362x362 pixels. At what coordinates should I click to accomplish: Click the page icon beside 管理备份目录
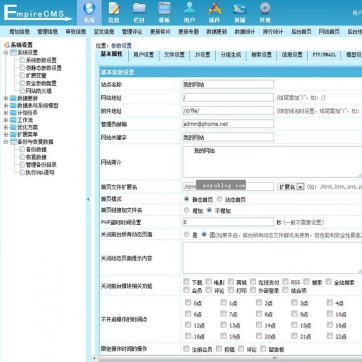[22, 165]
